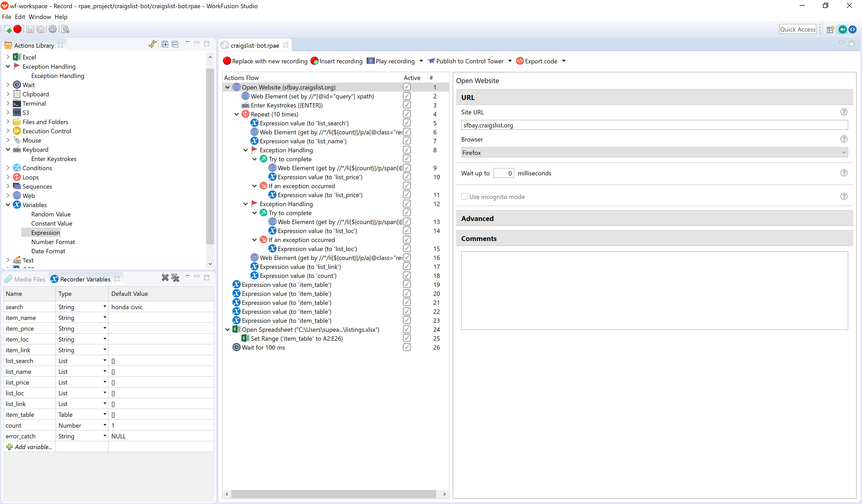Click help icon beside Site URL

(x=844, y=112)
